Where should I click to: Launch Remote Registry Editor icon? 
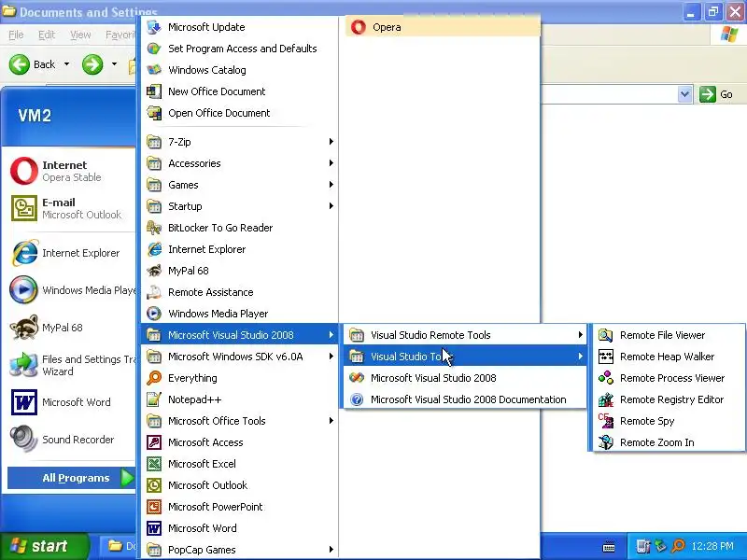coord(605,399)
